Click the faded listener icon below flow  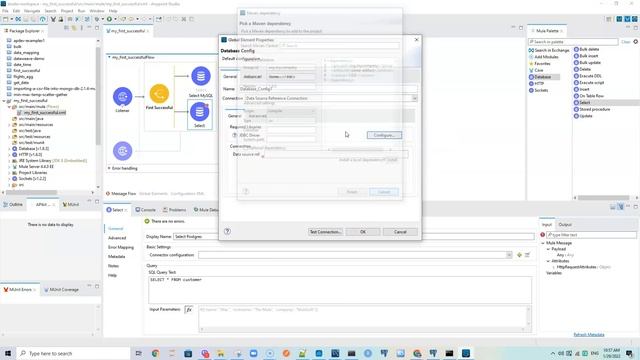click(122, 151)
